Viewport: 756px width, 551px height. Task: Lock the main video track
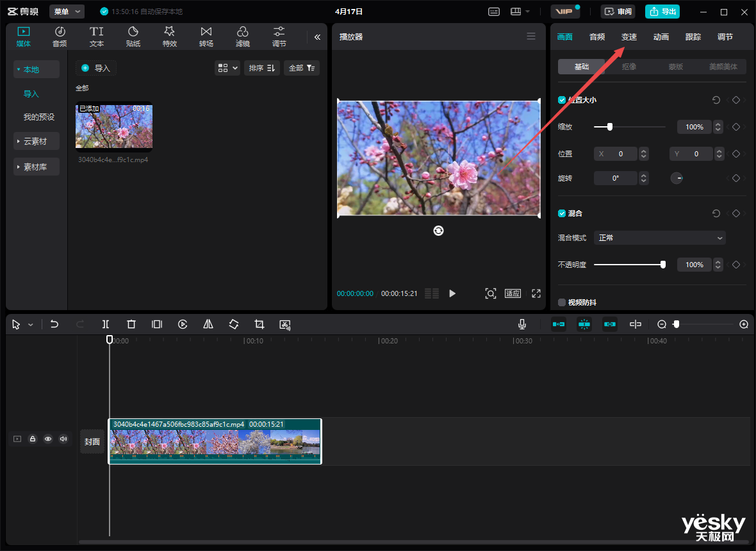[32, 439]
